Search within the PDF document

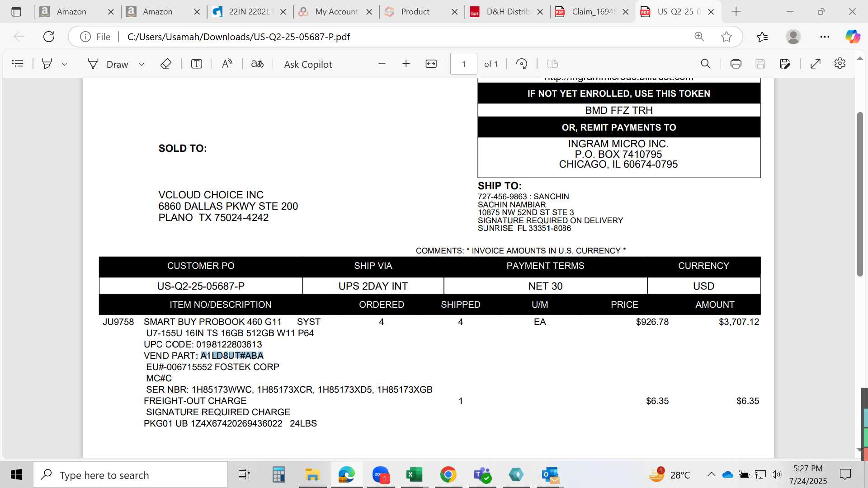705,64
